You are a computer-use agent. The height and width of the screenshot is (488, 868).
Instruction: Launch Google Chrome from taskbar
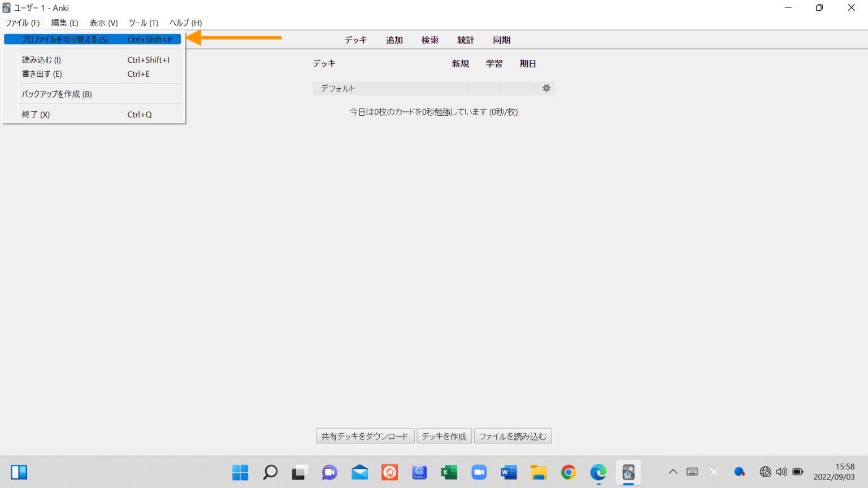(x=568, y=472)
